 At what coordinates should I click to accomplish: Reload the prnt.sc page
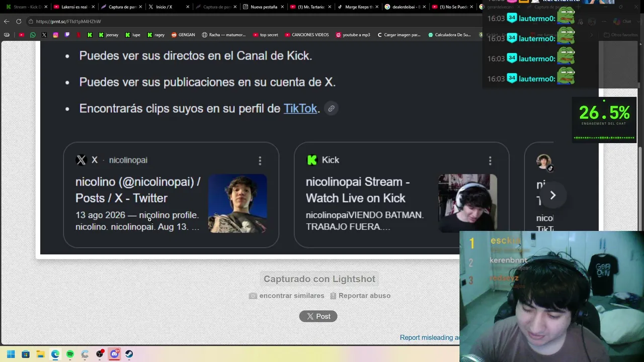[x=19, y=22]
